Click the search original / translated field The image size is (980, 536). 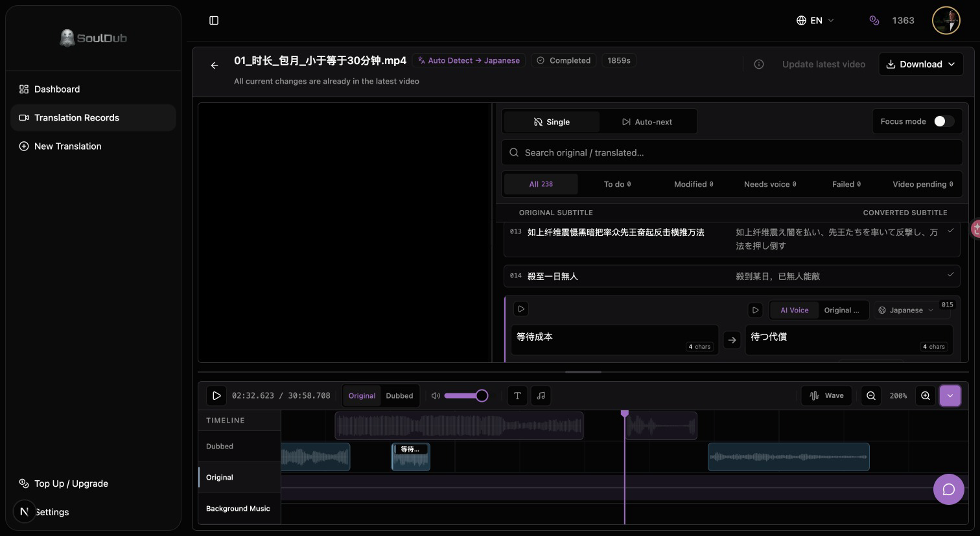tap(732, 153)
